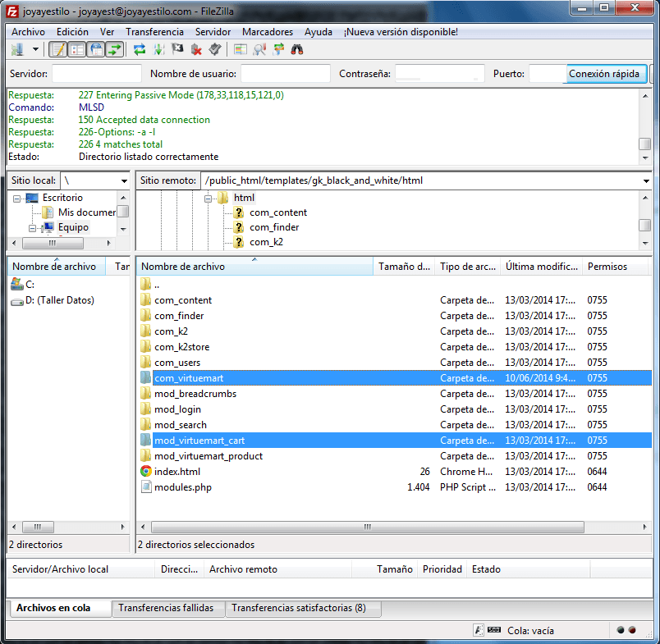The width and height of the screenshot is (660, 644).
Task: Sort by the Última modificación column
Action: [542, 267]
